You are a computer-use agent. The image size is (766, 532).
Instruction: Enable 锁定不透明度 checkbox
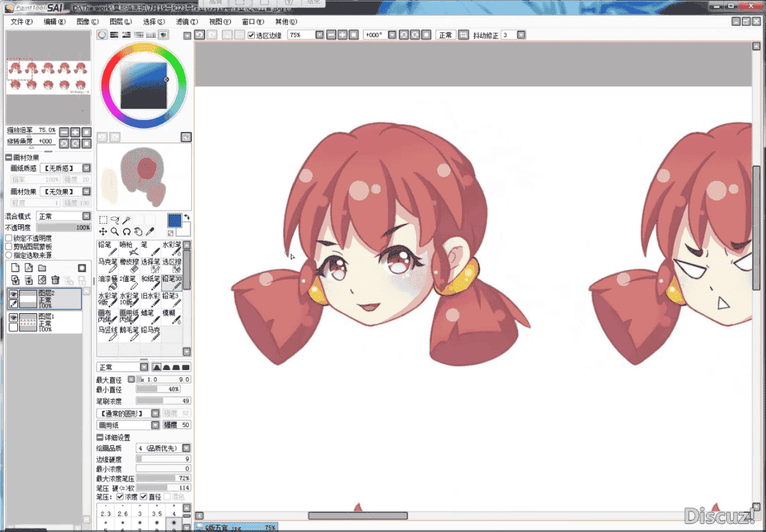(9, 238)
